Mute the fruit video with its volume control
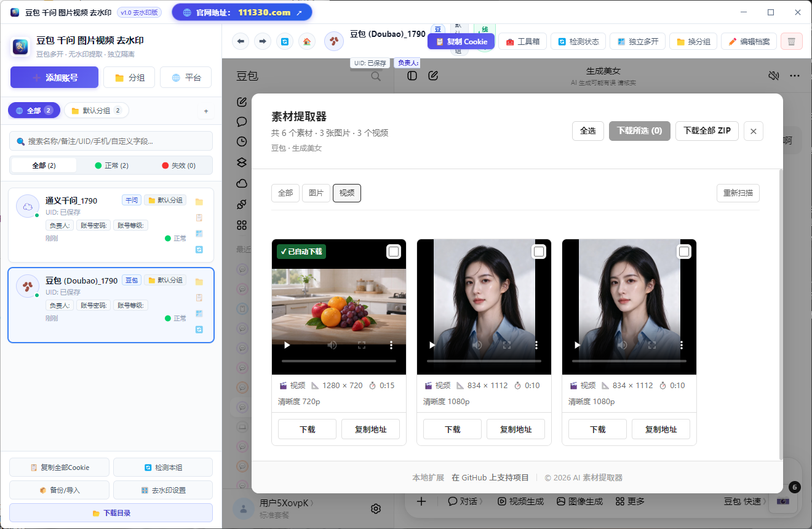Image resolution: width=812 pixels, height=529 pixels. (332, 345)
